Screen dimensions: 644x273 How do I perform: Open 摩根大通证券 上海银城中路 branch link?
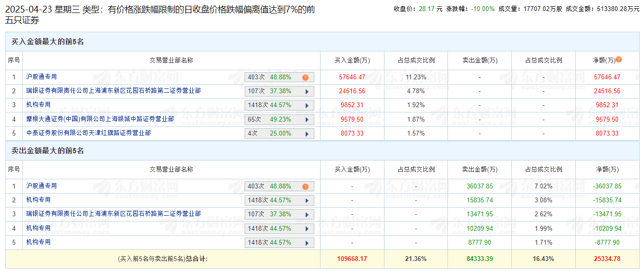click(99, 119)
